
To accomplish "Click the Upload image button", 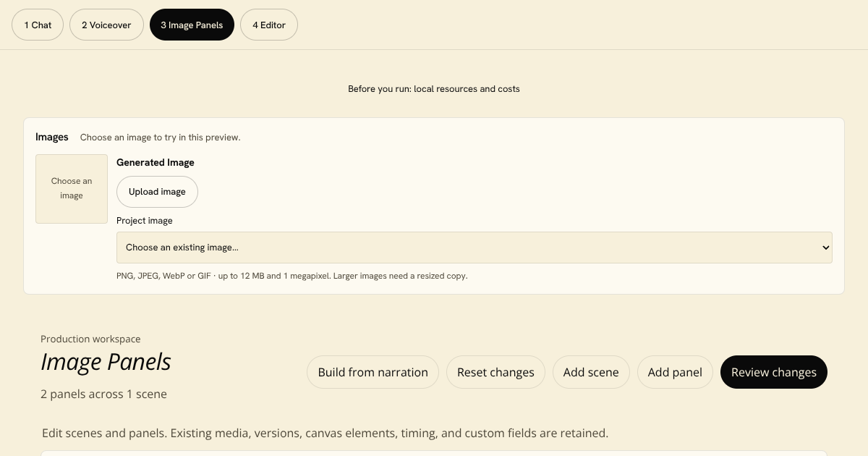I will tap(157, 192).
